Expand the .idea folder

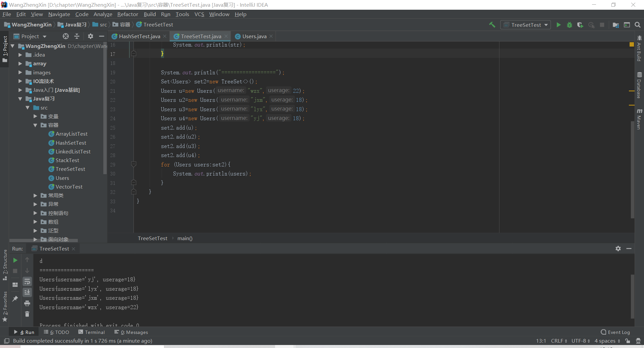pos(20,55)
